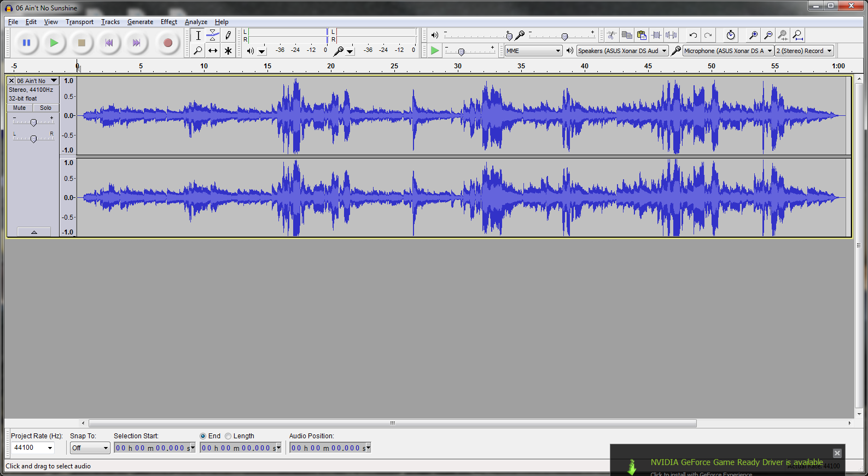The height and width of the screenshot is (476, 868).
Task: Open the Microphone input device dropdown
Action: point(728,51)
